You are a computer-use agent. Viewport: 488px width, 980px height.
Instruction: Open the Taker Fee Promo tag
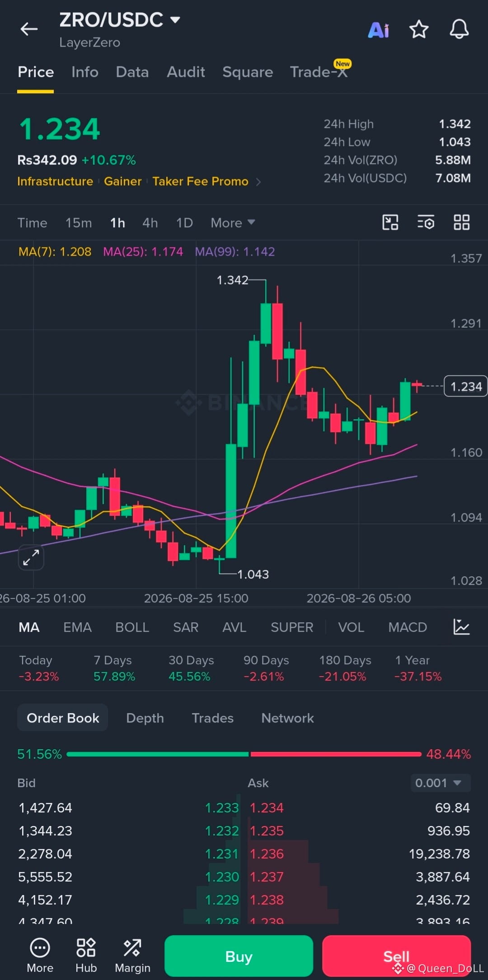(x=200, y=182)
